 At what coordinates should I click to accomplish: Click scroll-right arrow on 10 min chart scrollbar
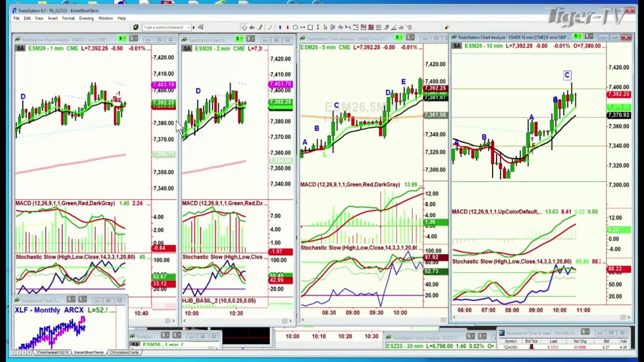pyautogui.click(x=628, y=317)
